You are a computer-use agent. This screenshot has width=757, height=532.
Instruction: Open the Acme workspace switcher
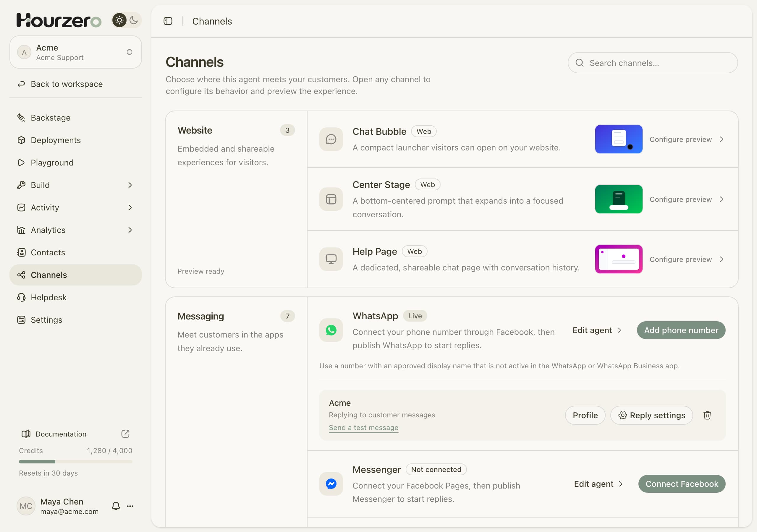tap(75, 52)
